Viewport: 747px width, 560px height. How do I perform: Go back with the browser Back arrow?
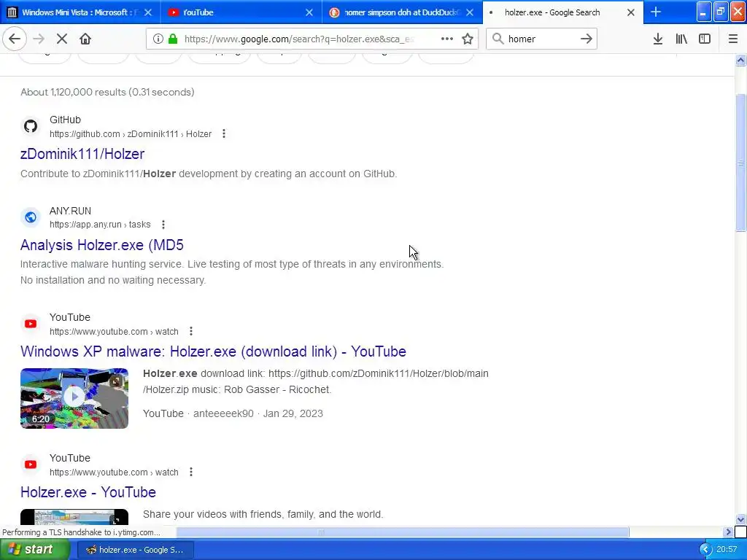(15, 39)
